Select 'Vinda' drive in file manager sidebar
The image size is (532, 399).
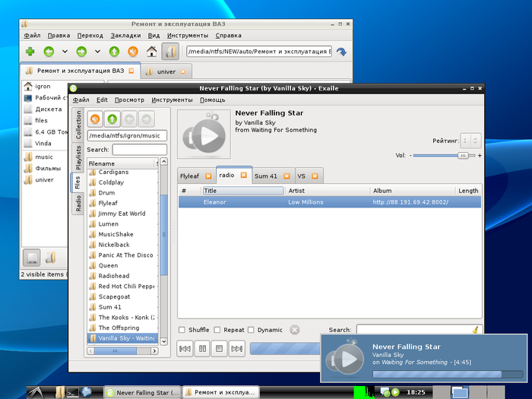coord(43,143)
